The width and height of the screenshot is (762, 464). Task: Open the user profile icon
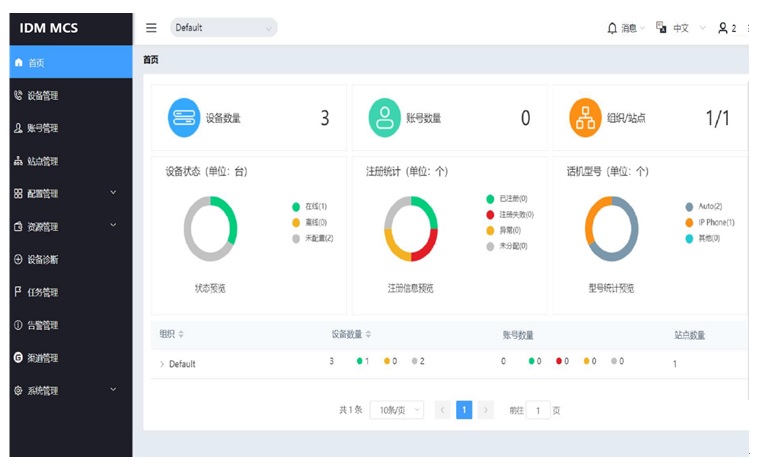point(723,28)
